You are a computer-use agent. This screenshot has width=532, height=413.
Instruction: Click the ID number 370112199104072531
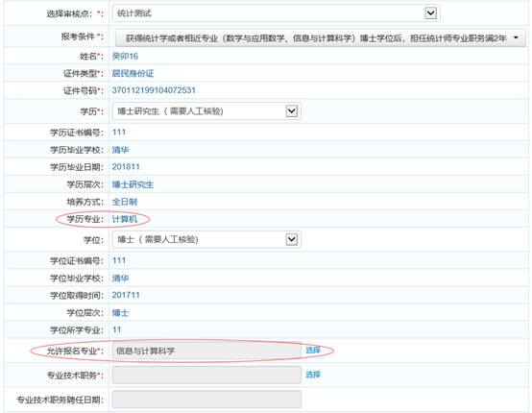(154, 90)
